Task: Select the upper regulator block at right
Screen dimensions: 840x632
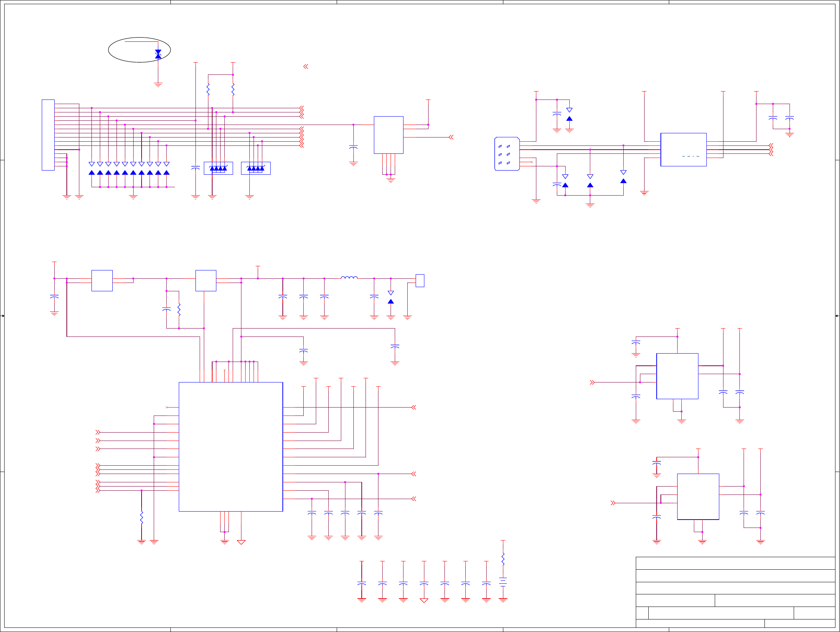Action: [677, 376]
